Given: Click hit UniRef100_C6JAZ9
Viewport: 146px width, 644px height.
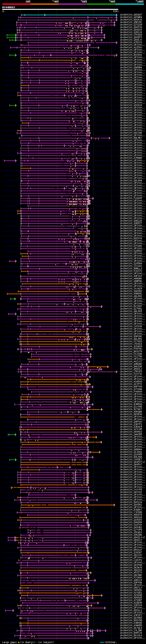Looking at the screenshot, I should (131, 289).
